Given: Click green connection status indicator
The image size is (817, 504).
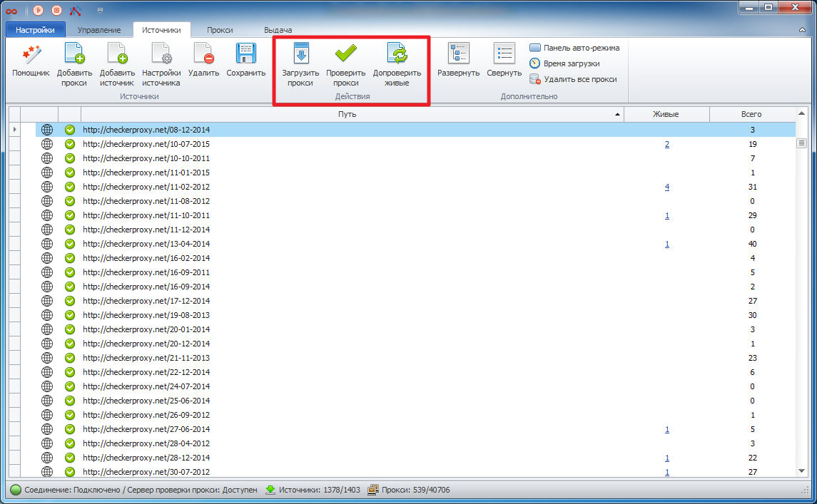Looking at the screenshot, I should tap(16, 490).
